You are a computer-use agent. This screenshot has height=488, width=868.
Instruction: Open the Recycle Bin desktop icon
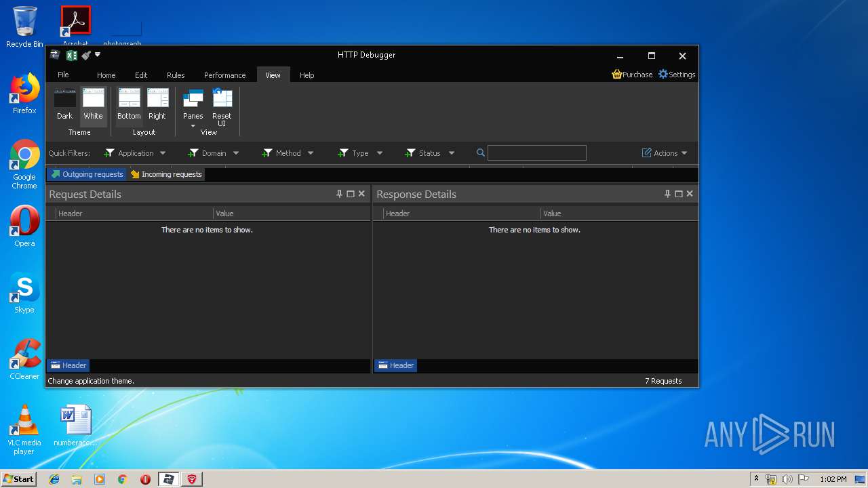click(x=24, y=27)
